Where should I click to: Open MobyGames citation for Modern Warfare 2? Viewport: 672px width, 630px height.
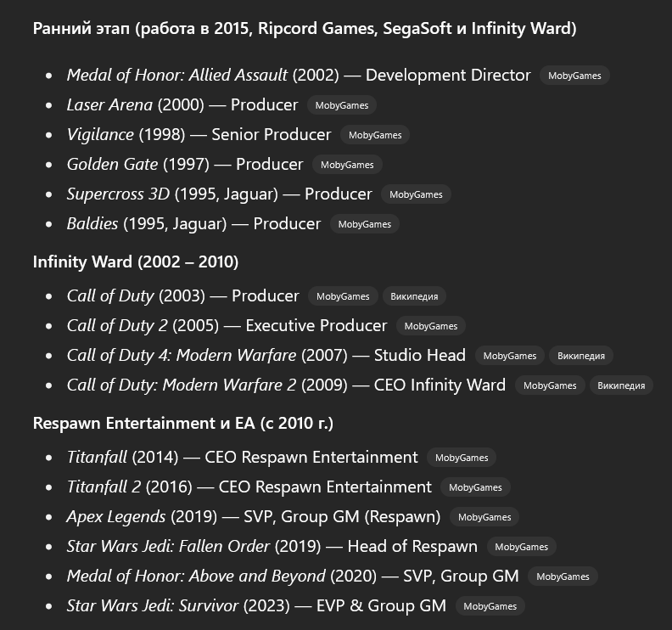pyautogui.click(x=550, y=385)
